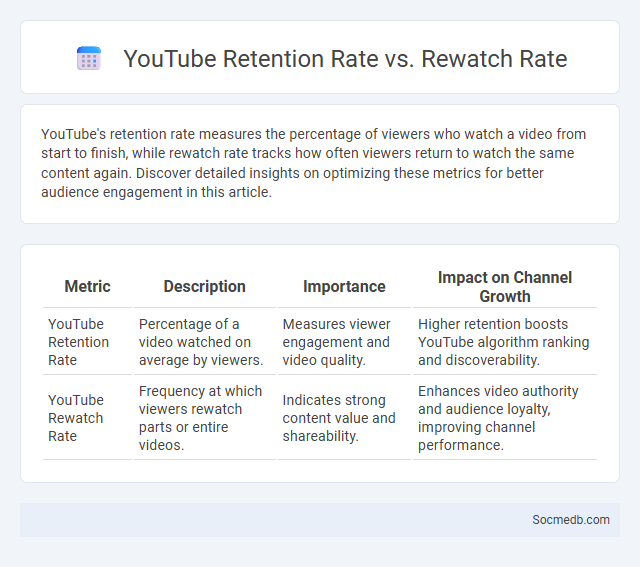Click the 'Description' column header
640x567 pixels.
(x=204, y=287)
